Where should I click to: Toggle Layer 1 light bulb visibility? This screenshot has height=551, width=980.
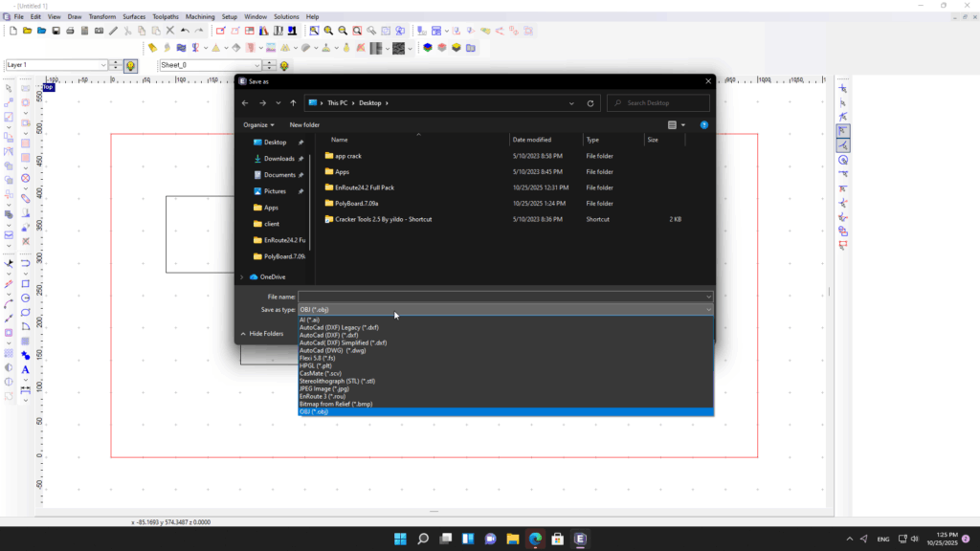[130, 65]
